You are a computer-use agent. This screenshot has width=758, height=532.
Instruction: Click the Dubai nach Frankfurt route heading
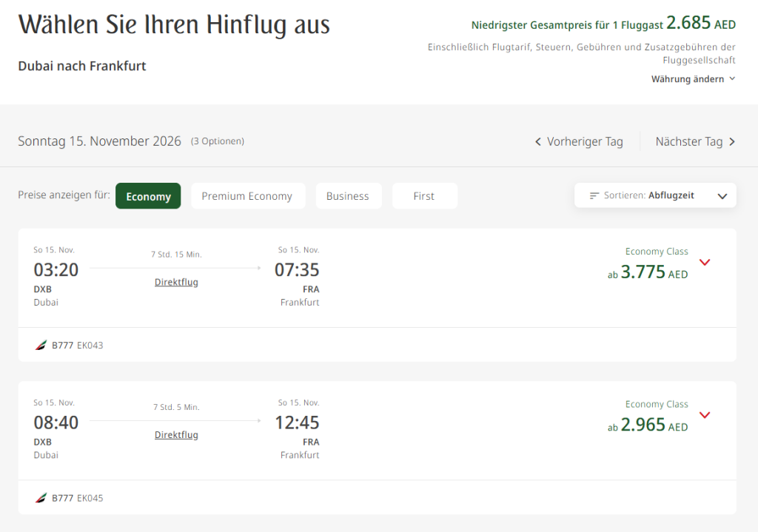pyautogui.click(x=82, y=66)
